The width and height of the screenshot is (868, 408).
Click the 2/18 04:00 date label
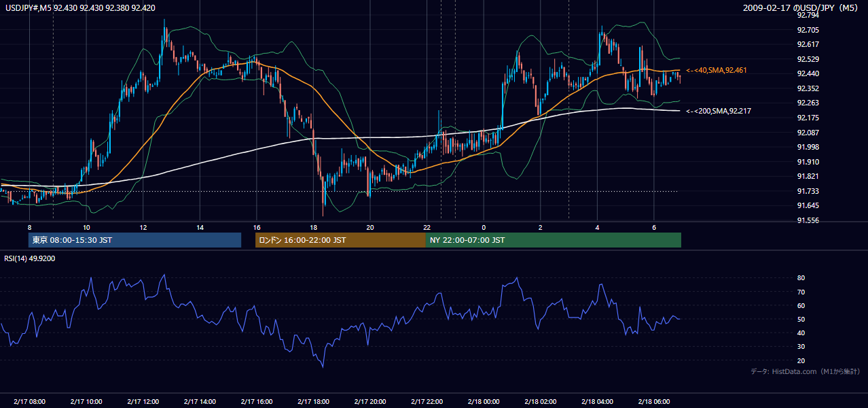pyautogui.click(x=597, y=402)
